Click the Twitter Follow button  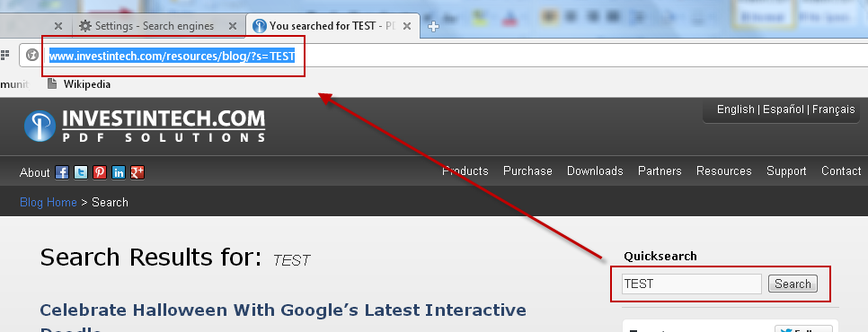pyautogui.click(x=803, y=329)
